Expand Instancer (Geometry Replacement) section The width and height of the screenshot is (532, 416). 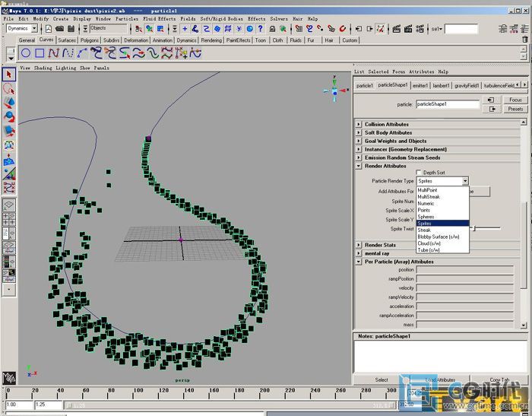(x=359, y=149)
